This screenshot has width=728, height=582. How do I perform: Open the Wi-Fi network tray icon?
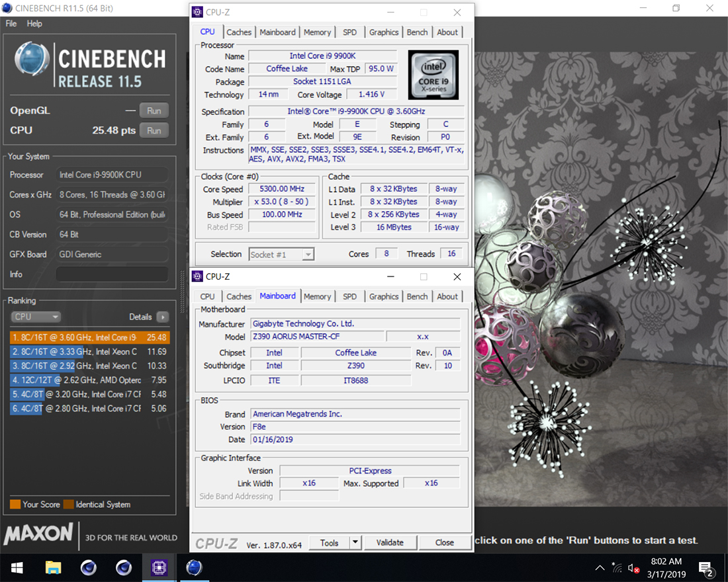[617, 567]
